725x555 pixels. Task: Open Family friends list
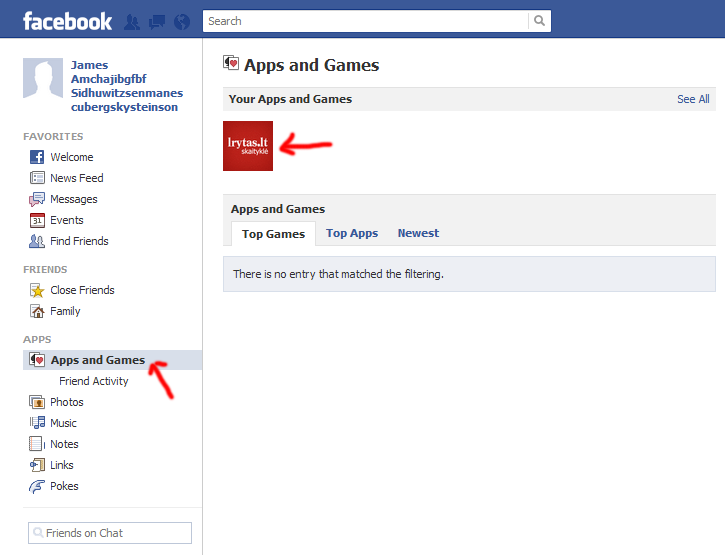(65, 311)
